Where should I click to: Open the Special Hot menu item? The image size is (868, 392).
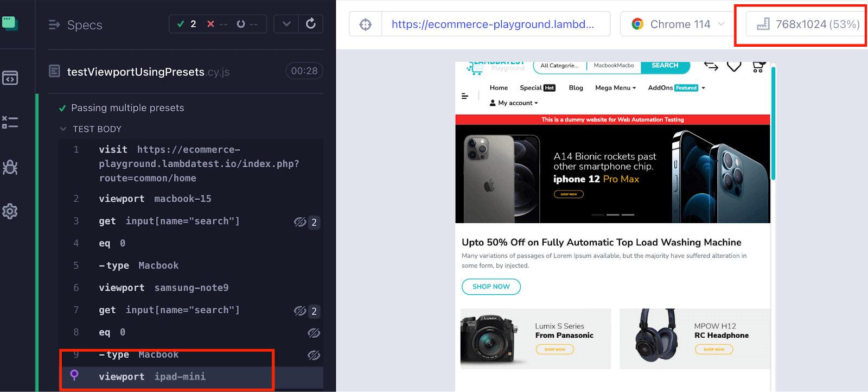pos(537,88)
